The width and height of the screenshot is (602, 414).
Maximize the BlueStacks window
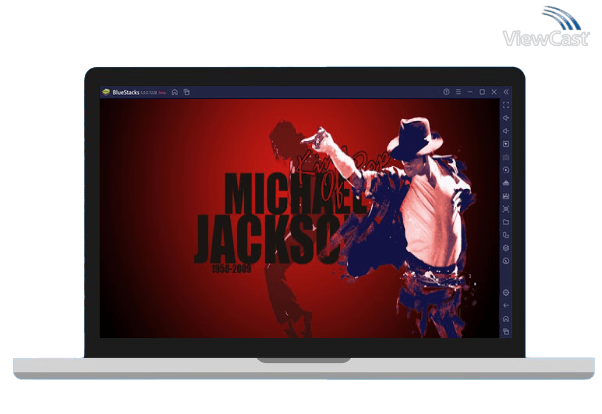coord(482,92)
